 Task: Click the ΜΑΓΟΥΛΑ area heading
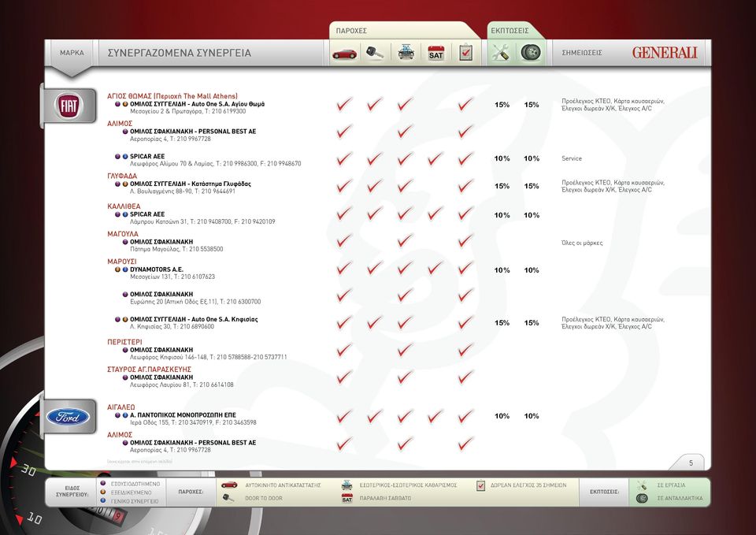tap(123, 234)
